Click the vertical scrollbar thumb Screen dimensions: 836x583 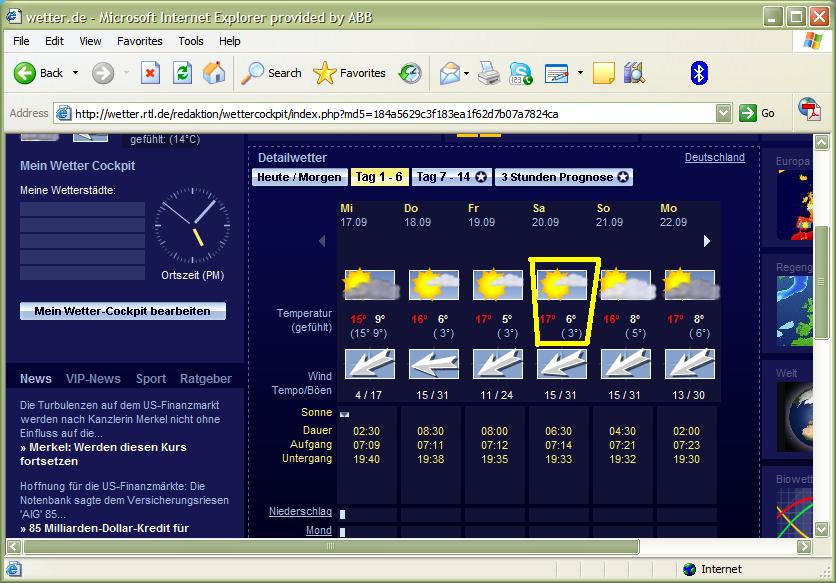click(822, 282)
